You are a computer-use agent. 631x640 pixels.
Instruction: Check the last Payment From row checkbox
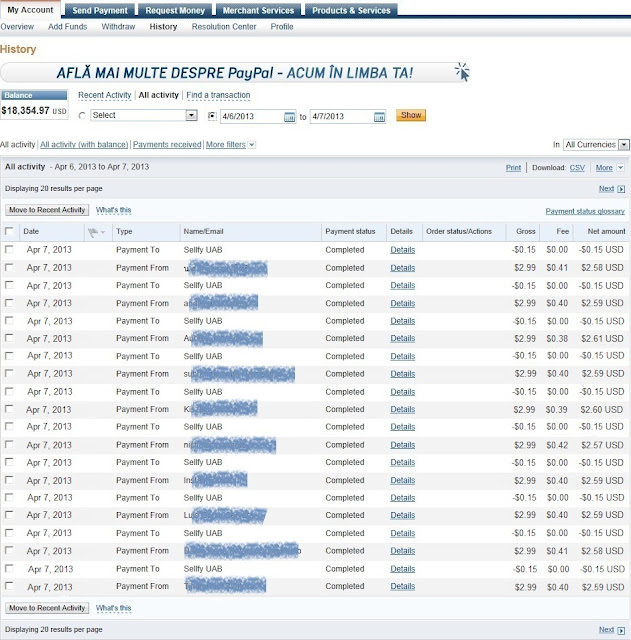9,586
